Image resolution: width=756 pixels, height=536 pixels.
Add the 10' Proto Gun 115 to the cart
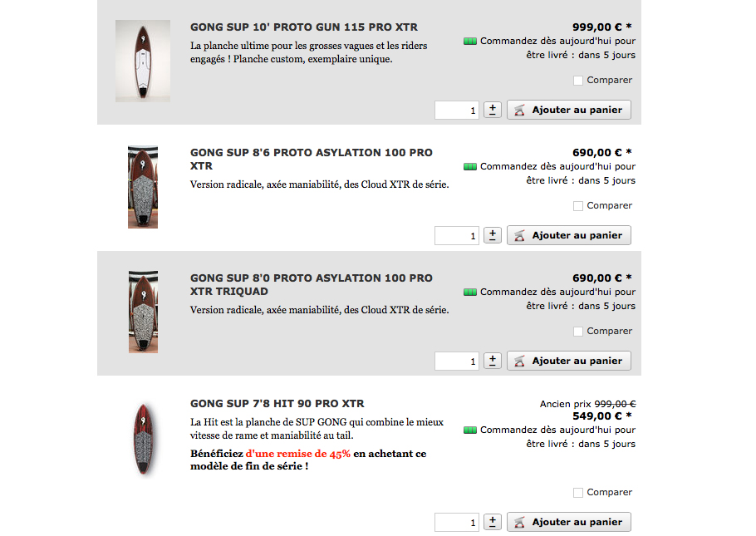point(569,110)
